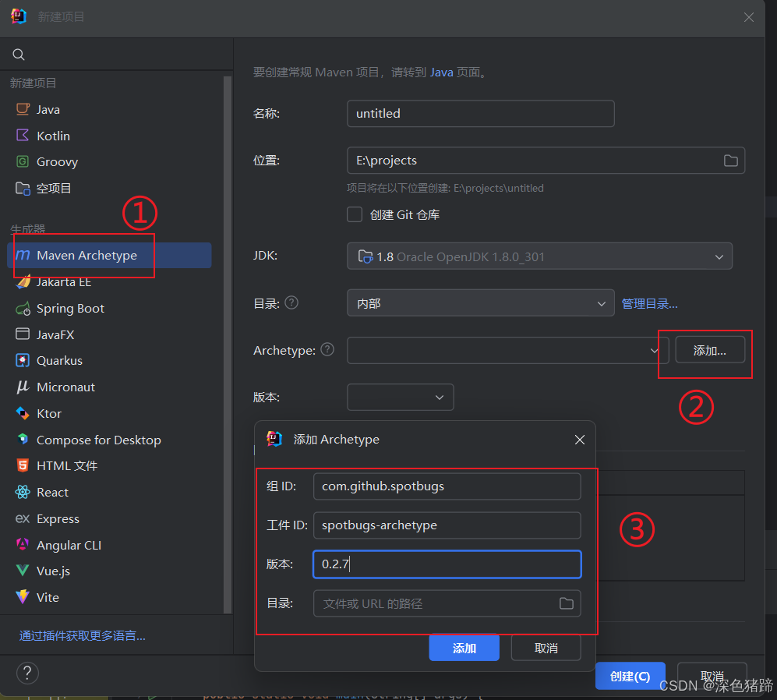Close the 添加 Archetype dialog
777x700 pixels.
tap(580, 440)
